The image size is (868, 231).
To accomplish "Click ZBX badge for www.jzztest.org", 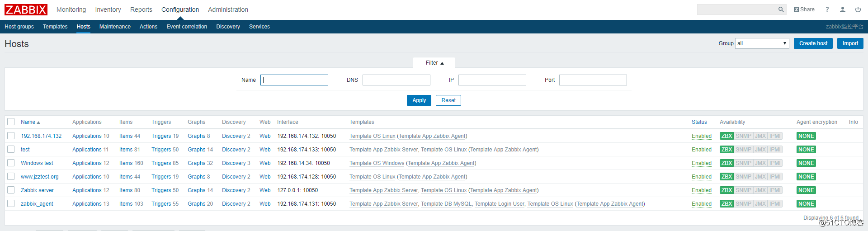I will tap(727, 177).
